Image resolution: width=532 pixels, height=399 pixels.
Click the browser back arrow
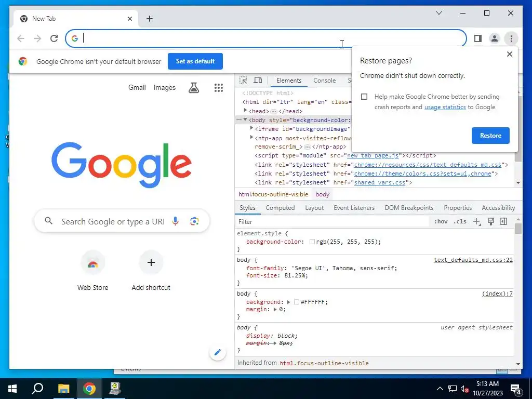(21, 38)
